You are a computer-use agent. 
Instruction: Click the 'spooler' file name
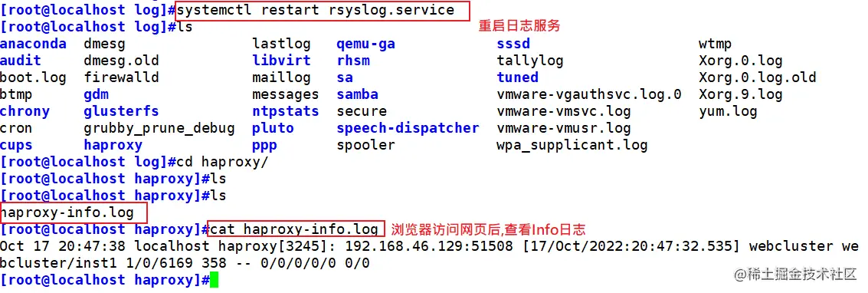tap(366, 146)
